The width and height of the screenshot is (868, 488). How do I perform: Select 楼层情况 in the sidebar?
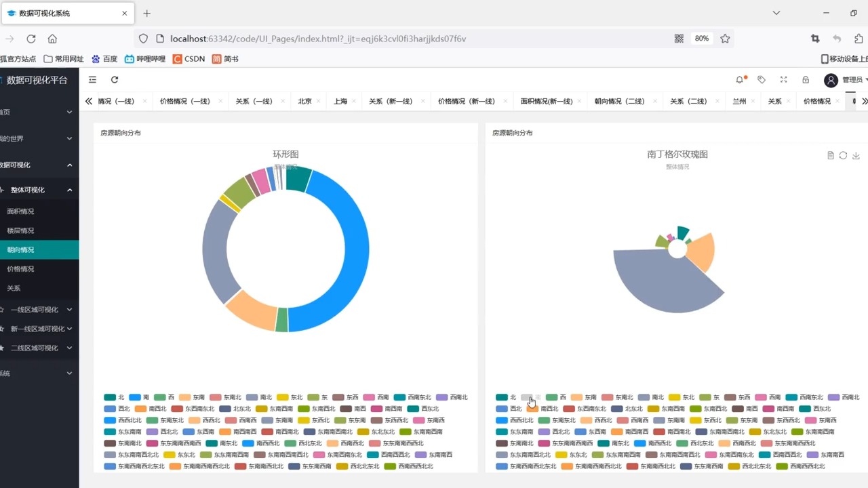(39, 230)
